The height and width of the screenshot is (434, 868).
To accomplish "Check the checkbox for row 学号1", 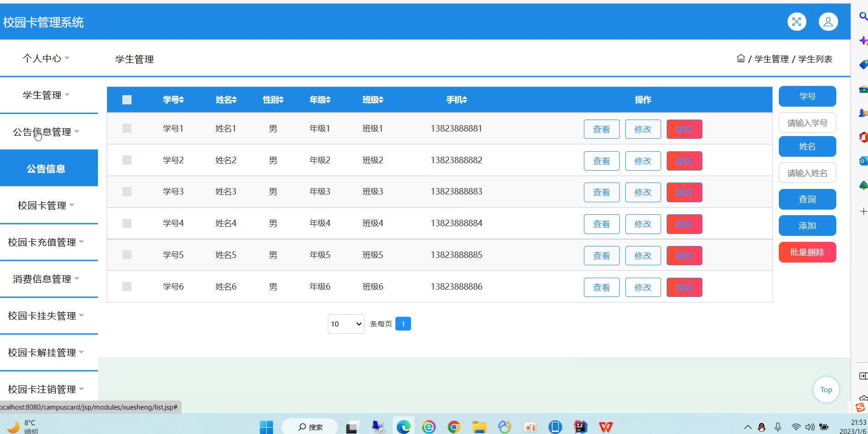I will (x=127, y=128).
